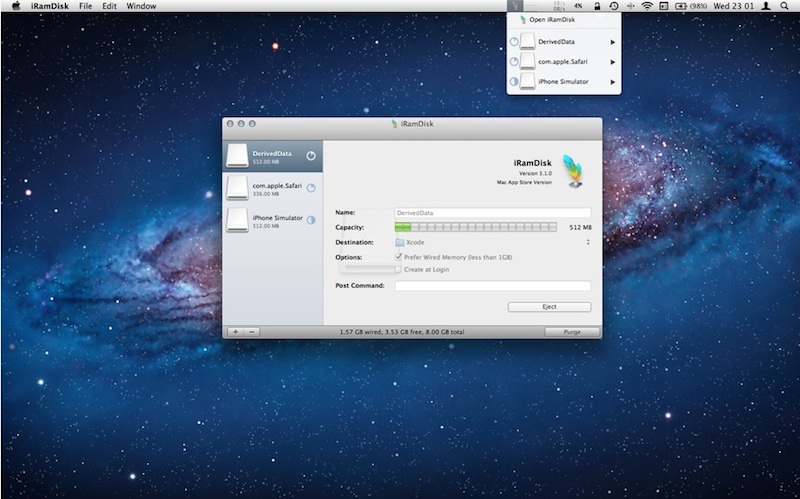Click the Time Machine menu bar icon
800x499 pixels.
[x=613, y=6]
